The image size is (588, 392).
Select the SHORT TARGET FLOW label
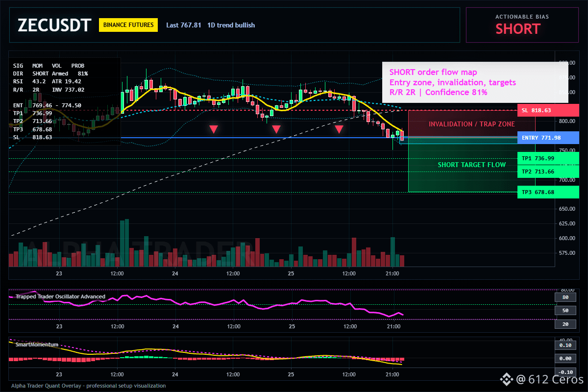pos(471,165)
